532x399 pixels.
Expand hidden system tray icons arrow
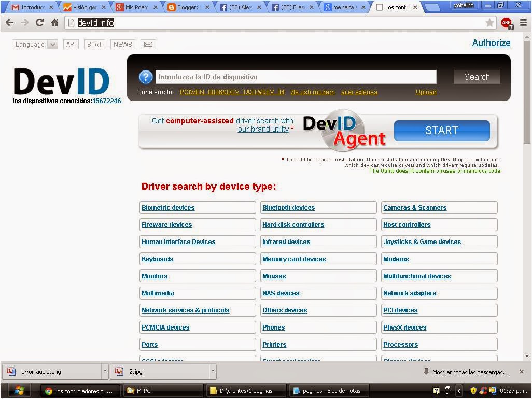[x=459, y=391]
